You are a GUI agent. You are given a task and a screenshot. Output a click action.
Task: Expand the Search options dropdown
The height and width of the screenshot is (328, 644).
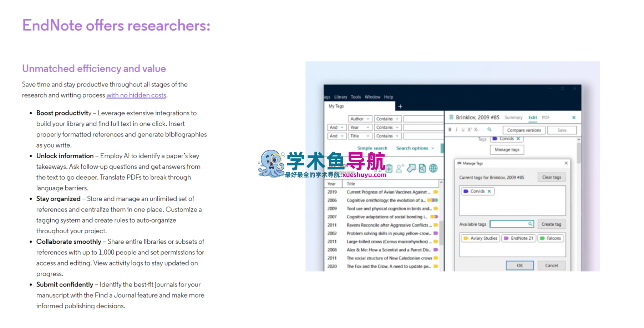(x=415, y=148)
